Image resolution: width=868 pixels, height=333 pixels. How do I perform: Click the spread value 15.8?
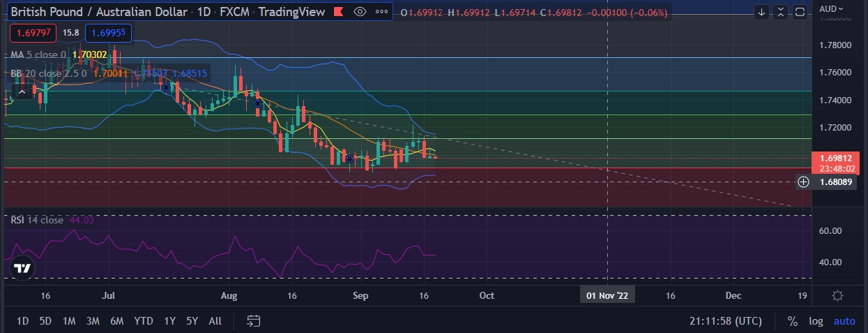(x=70, y=32)
